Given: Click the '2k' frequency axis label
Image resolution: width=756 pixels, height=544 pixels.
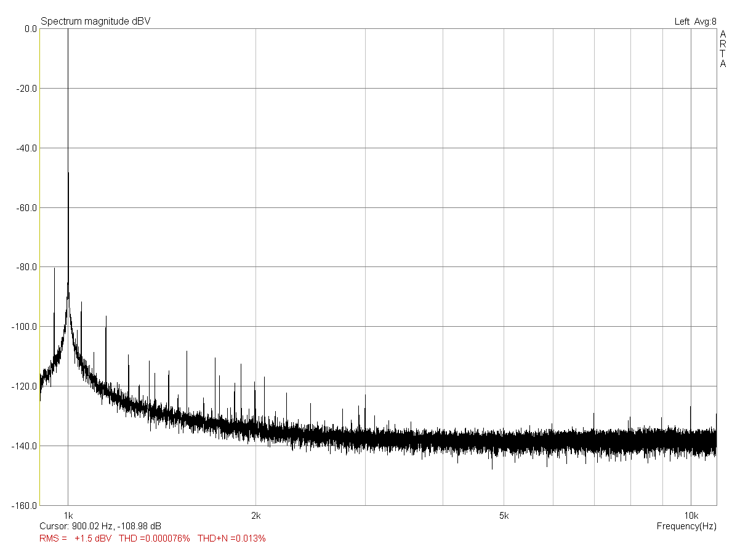Looking at the screenshot, I should click(256, 516).
